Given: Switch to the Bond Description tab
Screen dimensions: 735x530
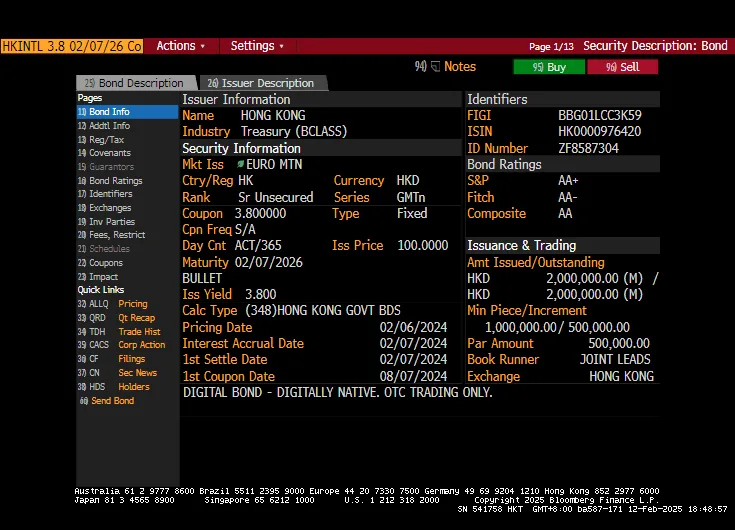Looking at the screenshot, I should click(x=135, y=83).
